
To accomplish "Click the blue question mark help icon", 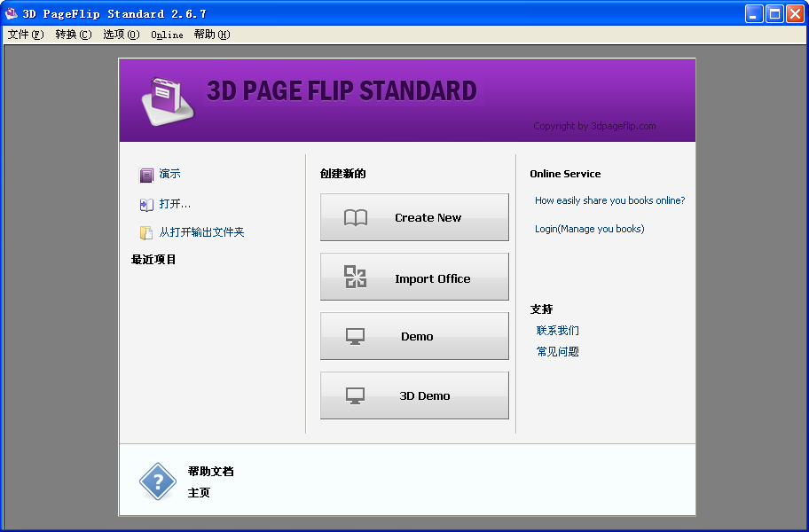I will [158, 481].
